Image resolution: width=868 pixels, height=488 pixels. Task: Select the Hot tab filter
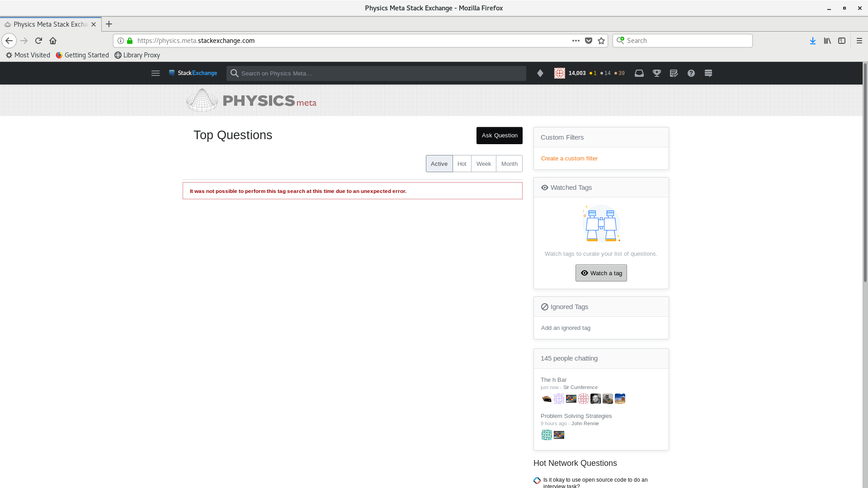[x=462, y=163]
